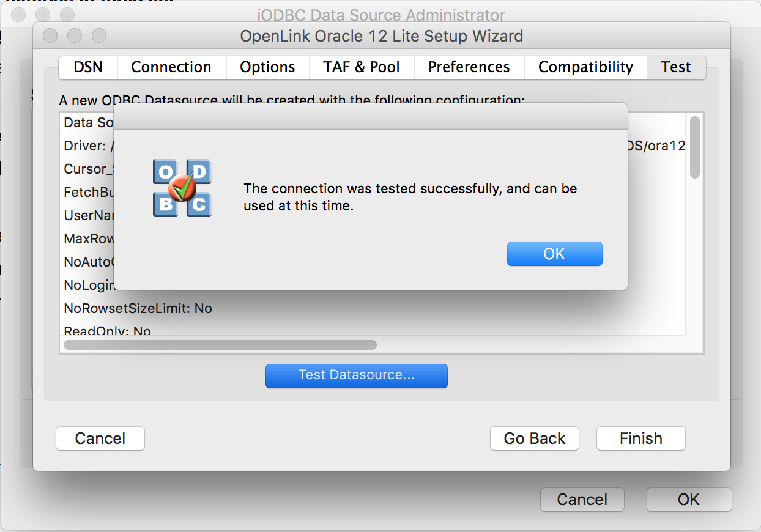The image size is (761, 532).
Task: Click the configuration list vertical scrollbar
Action: (695, 148)
